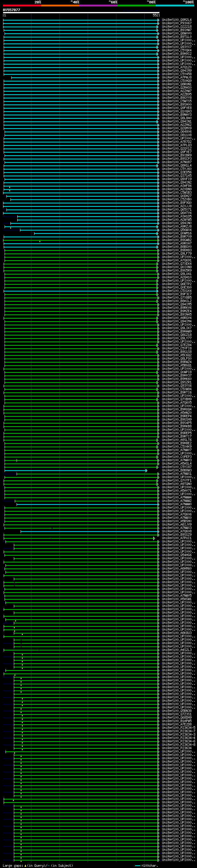Click label UniRef100_Q10QA3
The height and width of the screenshot is (868, 197).
(x=176, y=111)
